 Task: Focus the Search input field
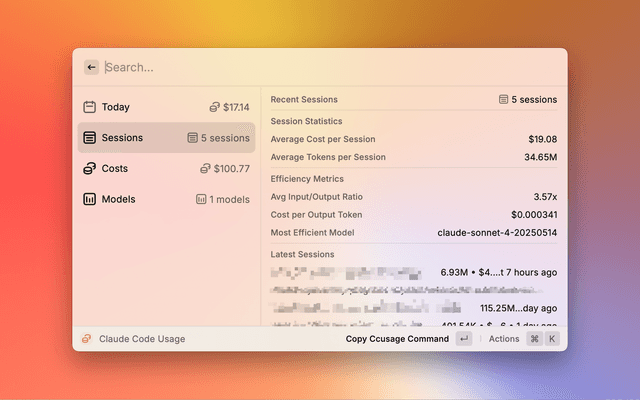click(330, 67)
